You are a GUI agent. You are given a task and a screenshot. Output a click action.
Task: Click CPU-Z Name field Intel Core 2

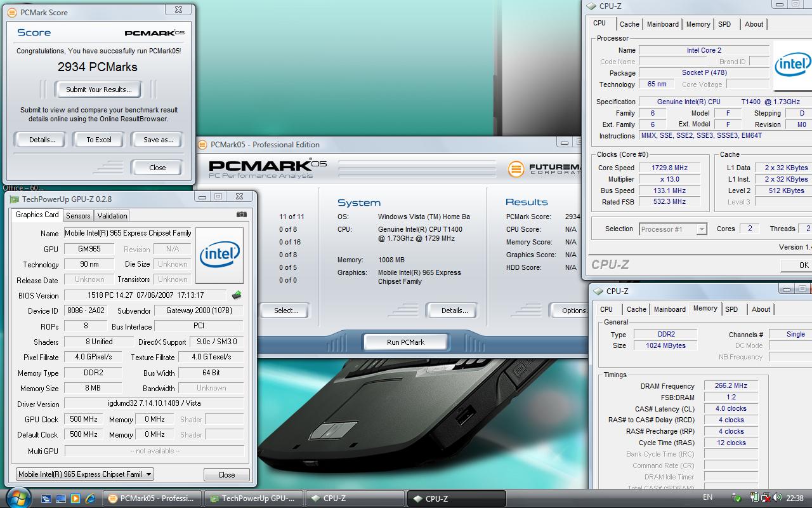pos(704,50)
